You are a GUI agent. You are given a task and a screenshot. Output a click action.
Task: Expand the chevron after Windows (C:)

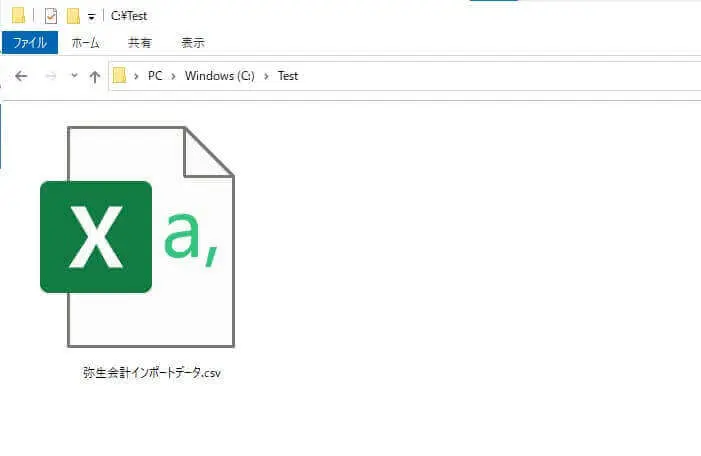266,76
